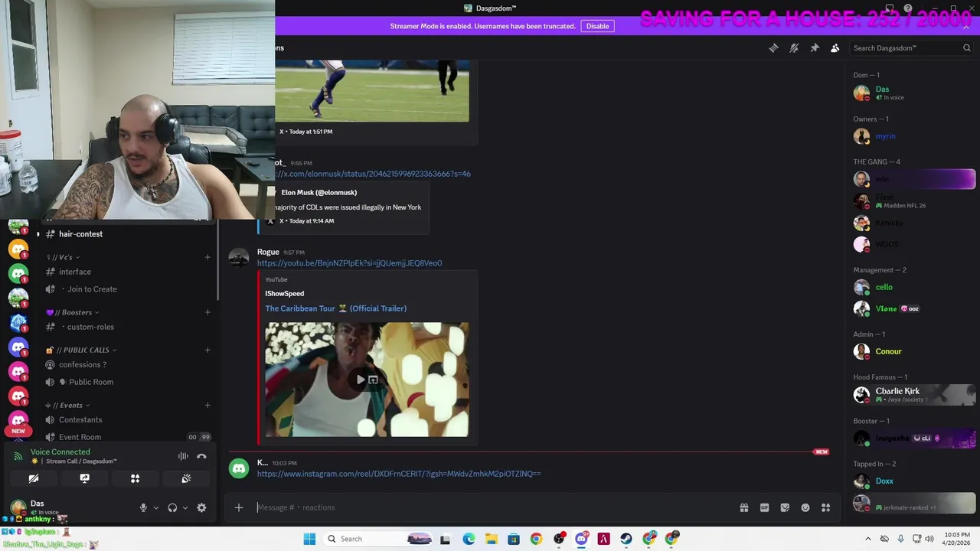Open User Settings gear icon
Image resolution: width=980 pixels, height=551 pixels.
click(x=201, y=507)
